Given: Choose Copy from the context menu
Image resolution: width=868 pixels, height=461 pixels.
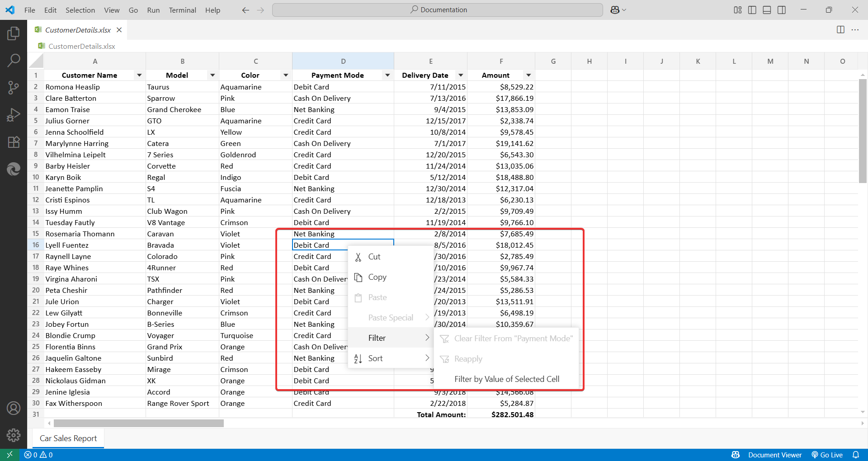Looking at the screenshot, I should click(391, 277).
